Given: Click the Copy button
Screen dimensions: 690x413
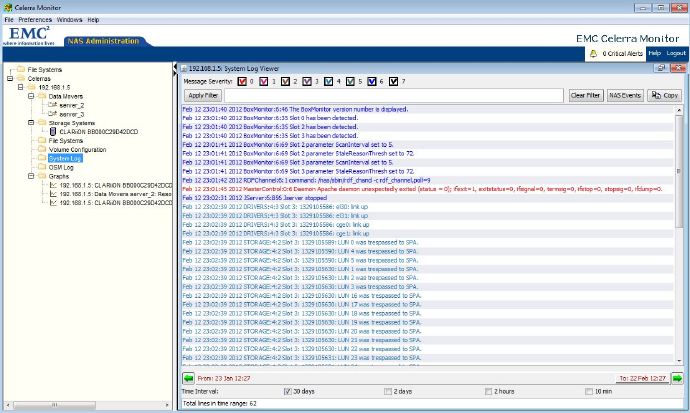Looking at the screenshot, I should point(664,95).
